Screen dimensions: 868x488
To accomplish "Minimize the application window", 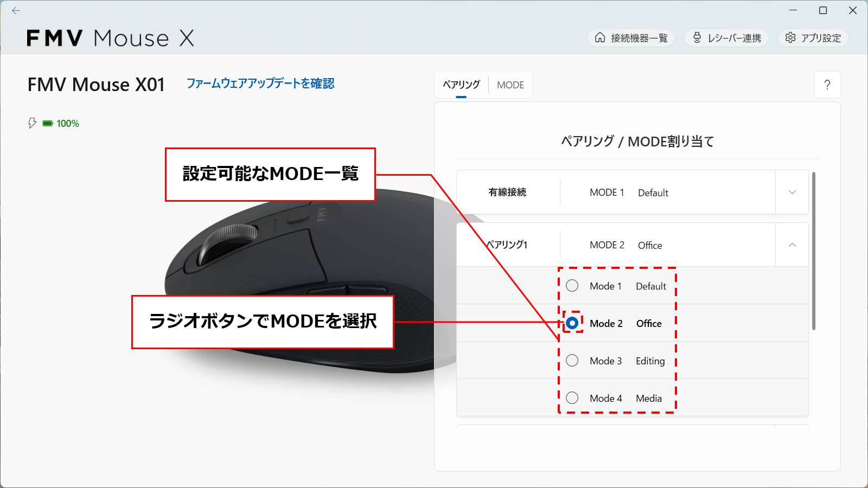I will pyautogui.click(x=793, y=10).
